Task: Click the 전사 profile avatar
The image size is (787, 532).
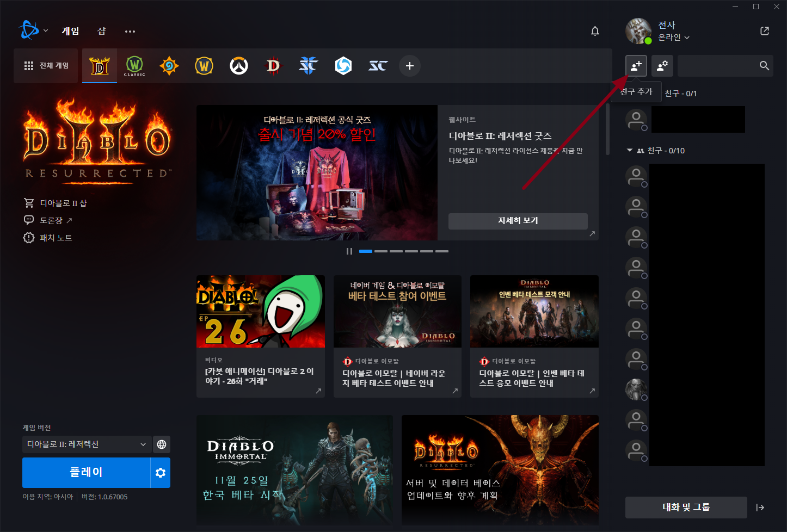Action: click(x=638, y=31)
